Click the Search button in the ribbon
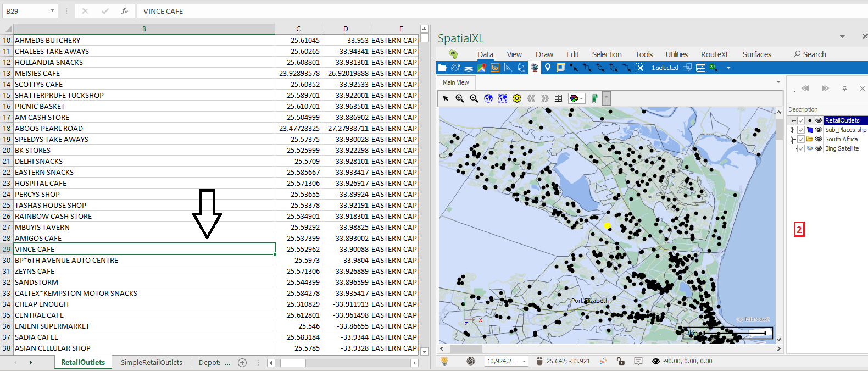This screenshot has height=371, width=868. 809,54
